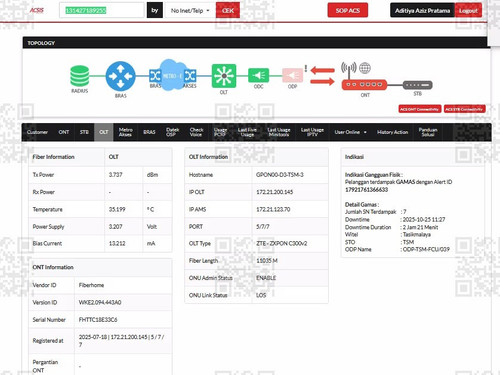The width and height of the screenshot is (500, 375).
Task: Open the History Action tab
Action: (x=392, y=132)
